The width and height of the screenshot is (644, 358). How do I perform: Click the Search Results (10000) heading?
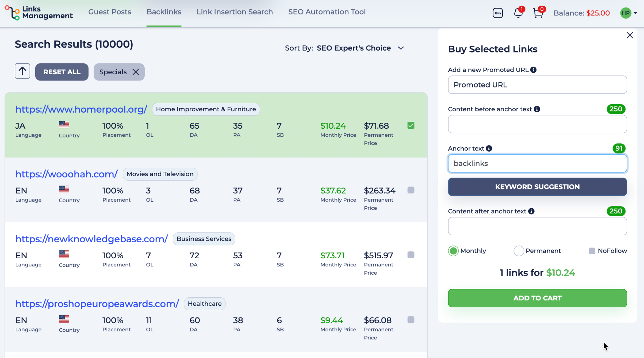[x=74, y=44]
